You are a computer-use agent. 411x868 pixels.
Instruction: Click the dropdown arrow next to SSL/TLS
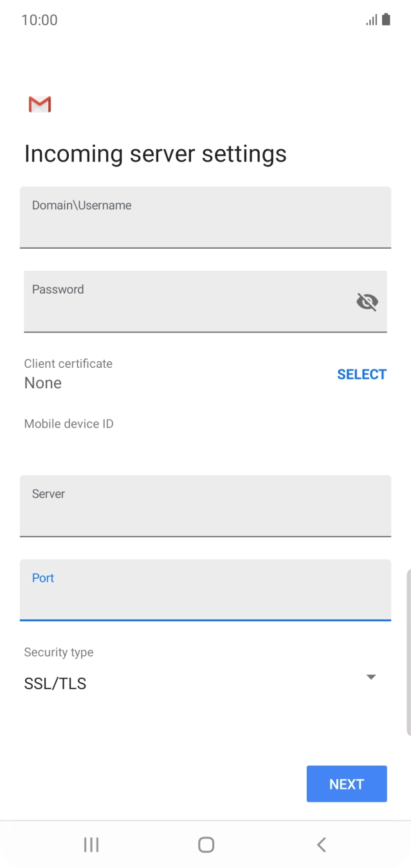click(370, 676)
